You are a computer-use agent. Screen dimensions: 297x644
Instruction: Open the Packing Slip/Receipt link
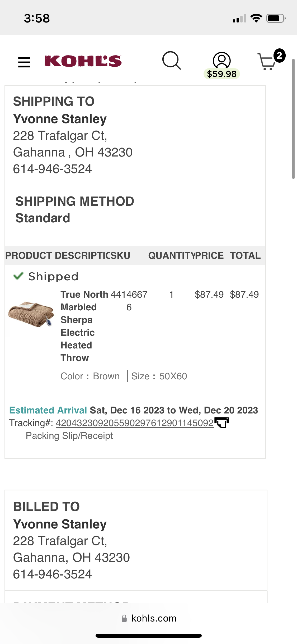[x=69, y=436]
